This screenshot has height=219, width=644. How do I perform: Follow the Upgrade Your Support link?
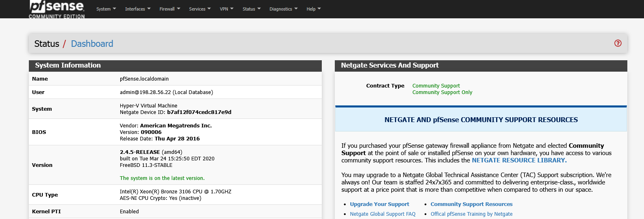click(379, 204)
